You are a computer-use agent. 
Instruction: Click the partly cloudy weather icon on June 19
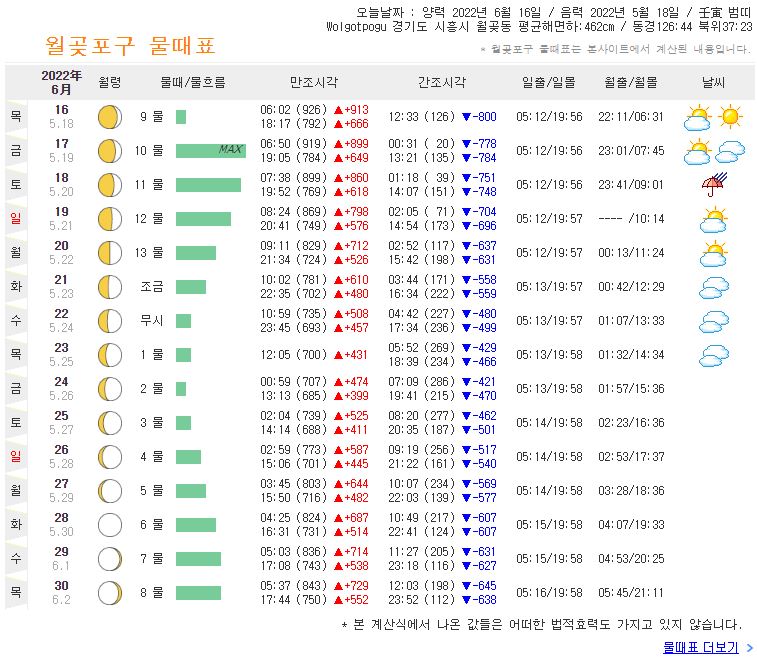[714, 220]
